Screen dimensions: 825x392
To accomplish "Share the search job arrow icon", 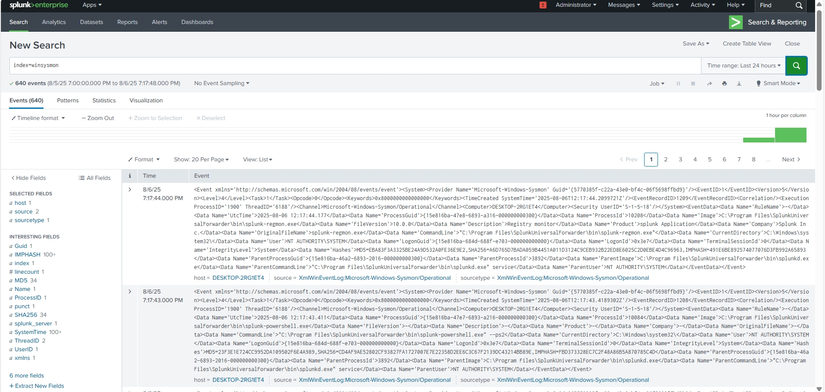I will [709, 84].
